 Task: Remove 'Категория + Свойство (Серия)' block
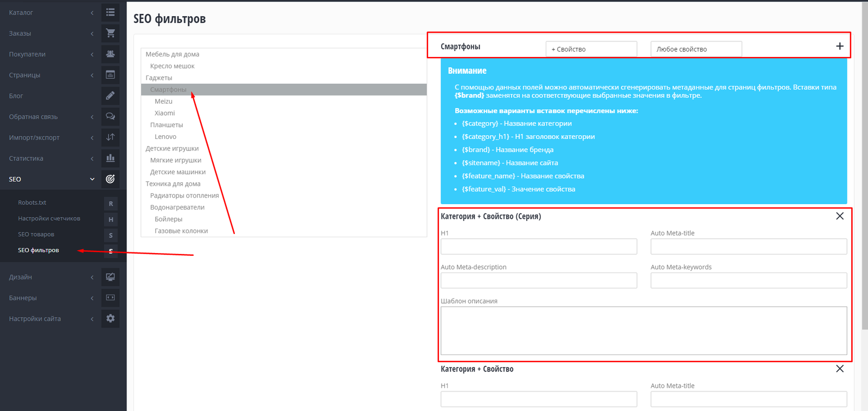click(x=839, y=216)
